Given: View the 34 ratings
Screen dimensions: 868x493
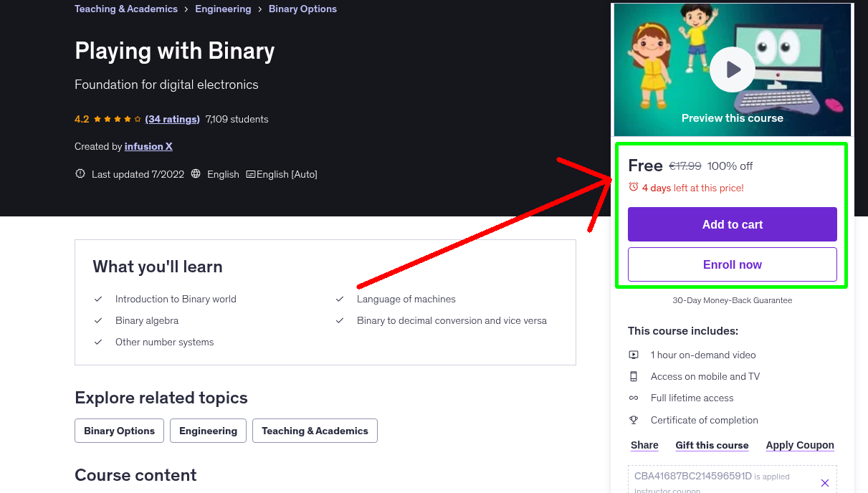Looking at the screenshot, I should click(x=172, y=118).
